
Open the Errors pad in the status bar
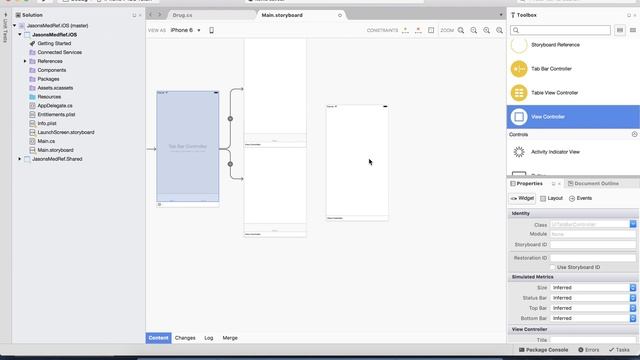click(x=589, y=350)
